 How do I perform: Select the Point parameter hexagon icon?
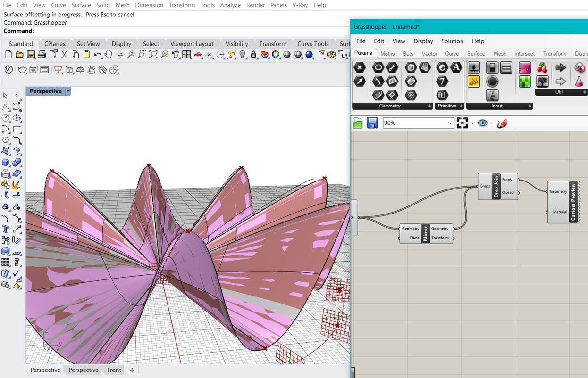pos(360,67)
